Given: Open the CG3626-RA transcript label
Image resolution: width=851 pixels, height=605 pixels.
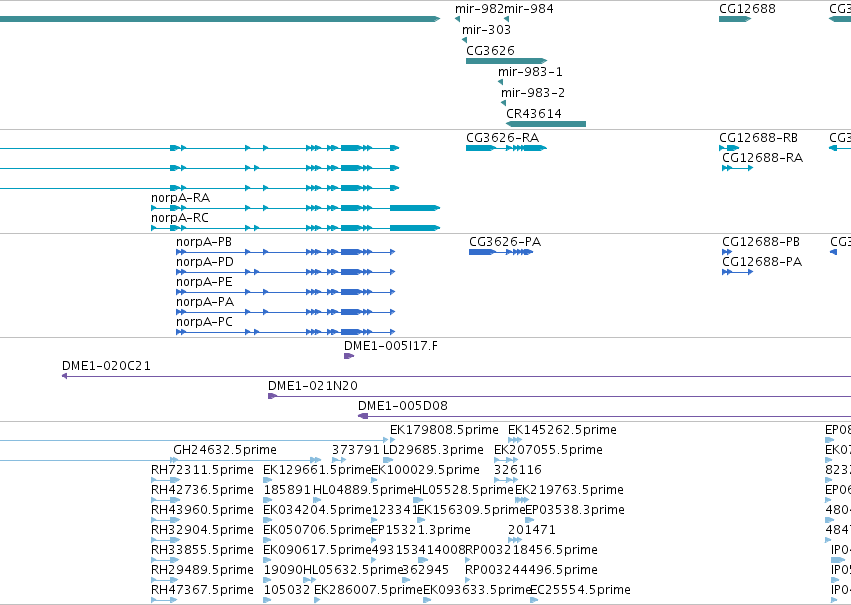Looking at the screenshot, I should coord(503,138).
